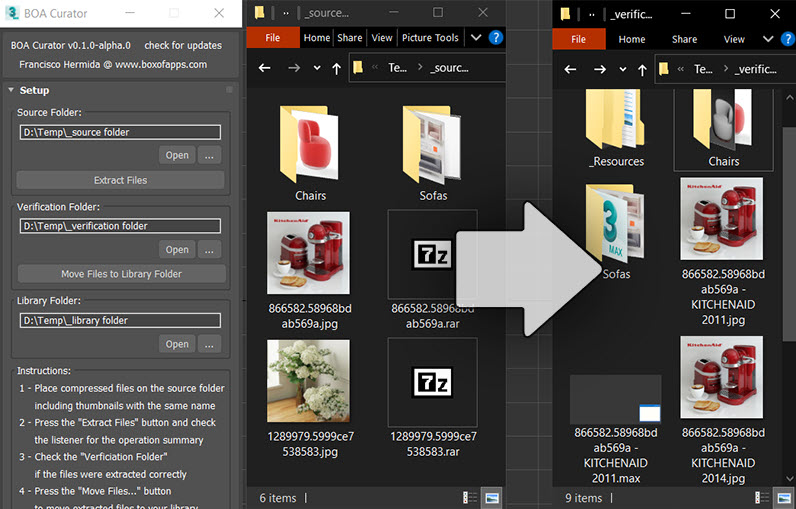Image resolution: width=796 pixels, height=509 pixels.
Task: Expand the ribbon in source window
Action: pos(476,38)
